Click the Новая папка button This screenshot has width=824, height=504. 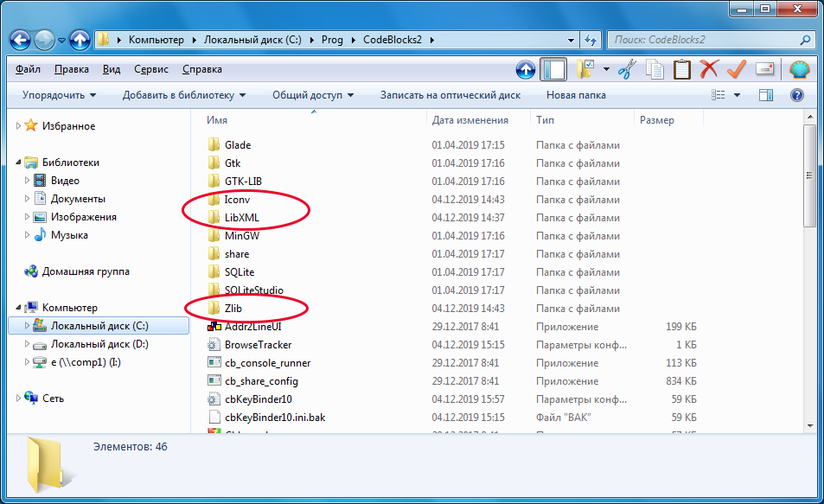(x=576, y=95)
